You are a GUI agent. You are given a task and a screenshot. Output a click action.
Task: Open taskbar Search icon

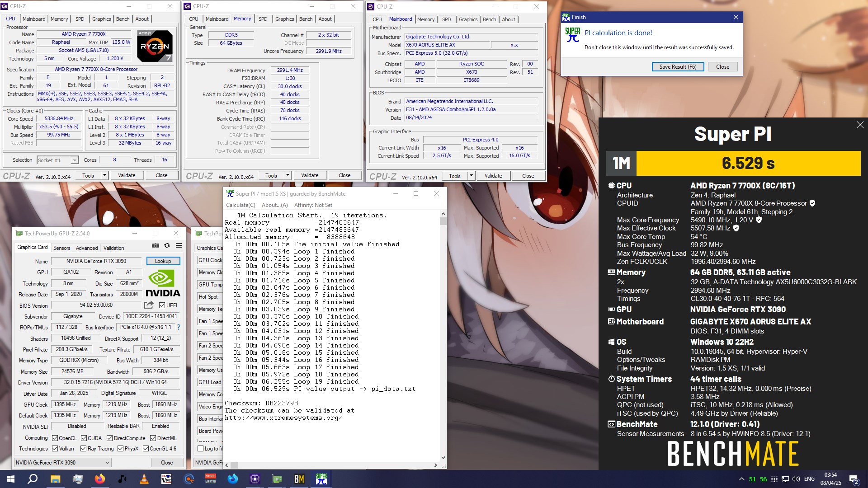(33, 479)
